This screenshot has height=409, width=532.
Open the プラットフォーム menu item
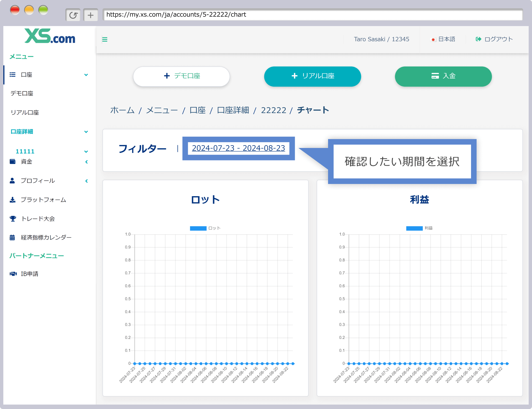point(44,200)
